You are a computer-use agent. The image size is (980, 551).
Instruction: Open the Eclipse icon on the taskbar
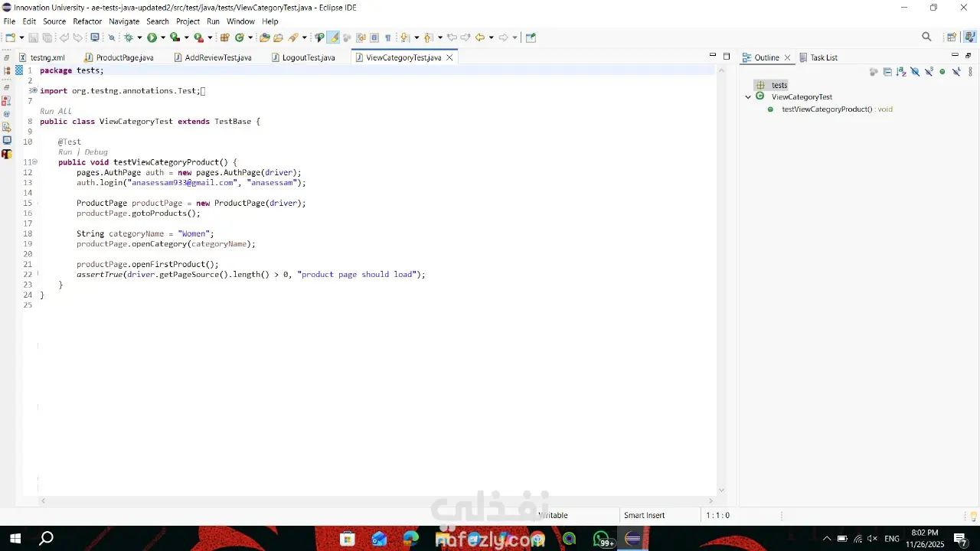tap(632, 539)
